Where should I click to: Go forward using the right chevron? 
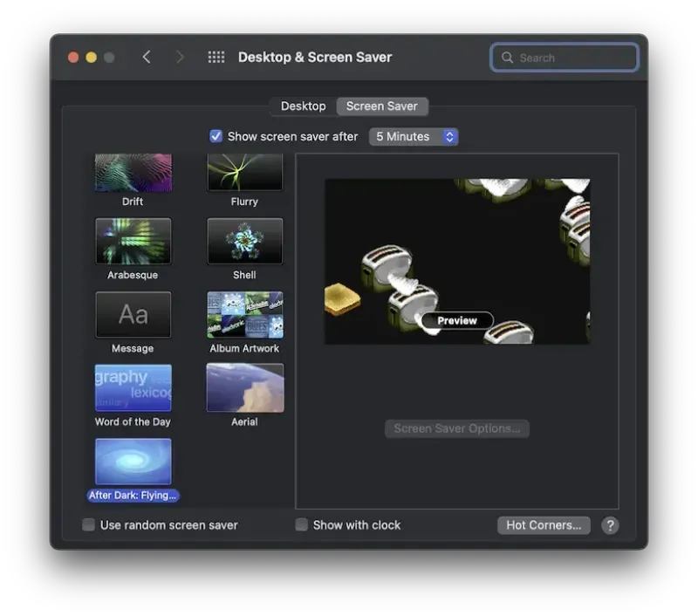click(x=180, y=57)
